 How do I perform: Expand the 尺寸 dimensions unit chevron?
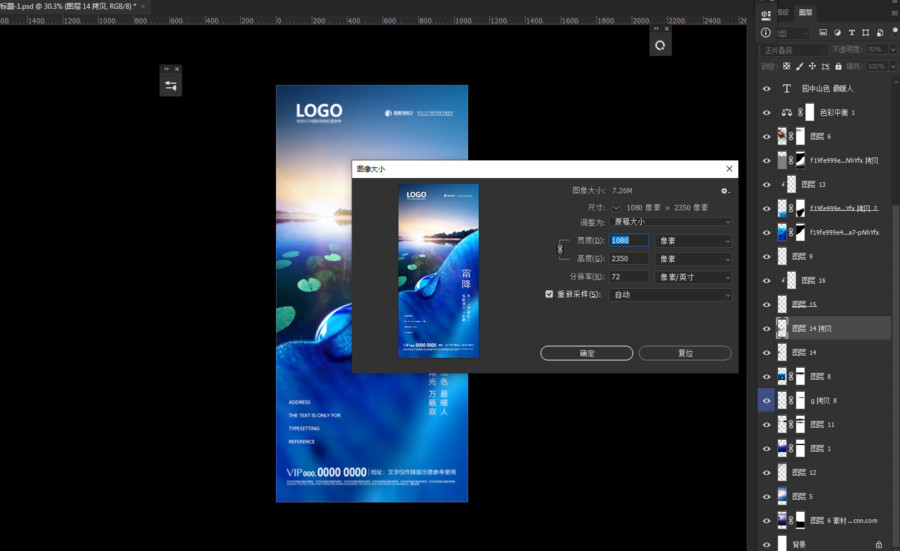[x=615, y=207]
